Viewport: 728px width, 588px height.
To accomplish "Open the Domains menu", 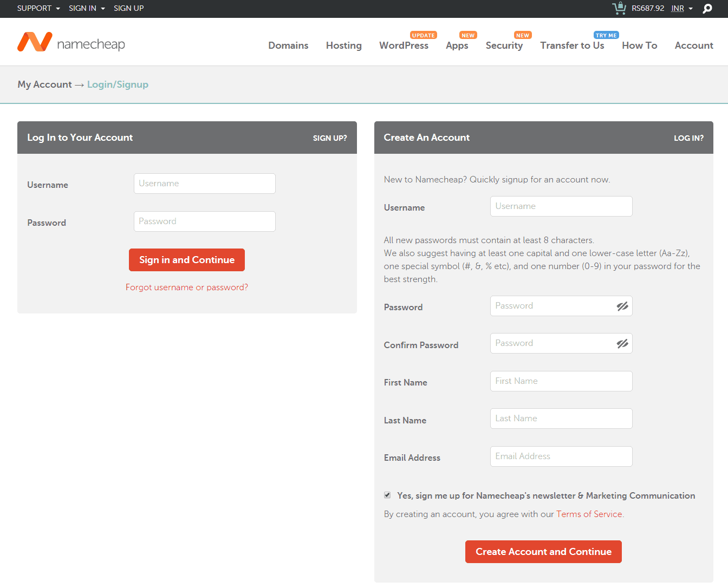I will (x=288, y=45).
